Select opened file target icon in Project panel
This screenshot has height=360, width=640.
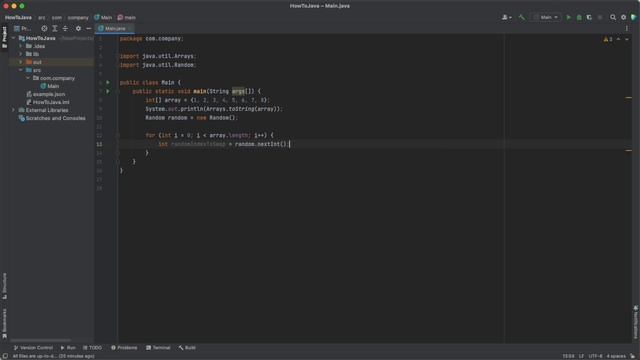click(44, 29)
